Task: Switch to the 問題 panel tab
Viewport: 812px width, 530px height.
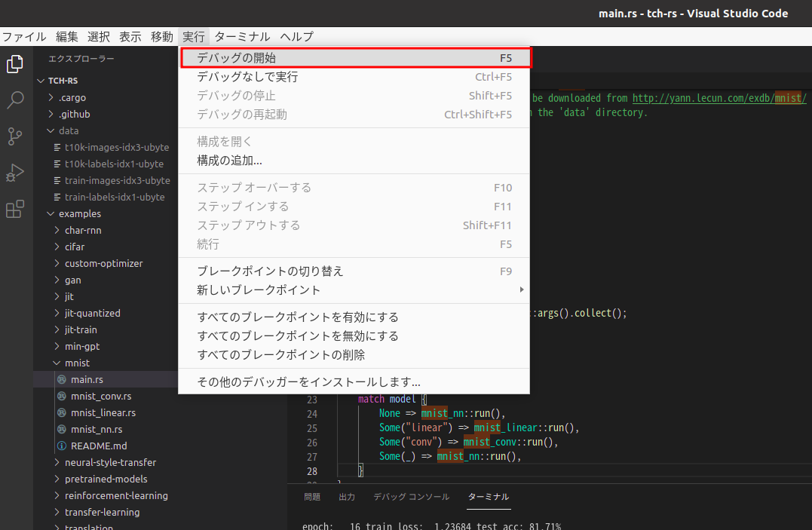Action: 312,497
